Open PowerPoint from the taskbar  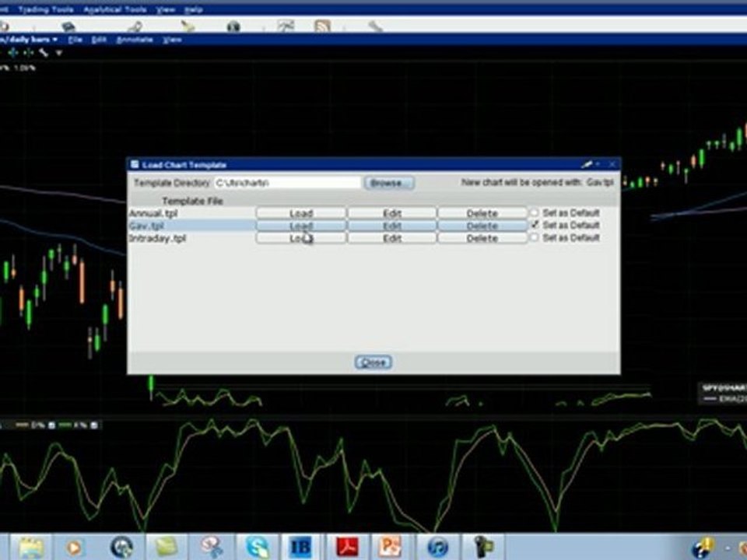(390, 547)
